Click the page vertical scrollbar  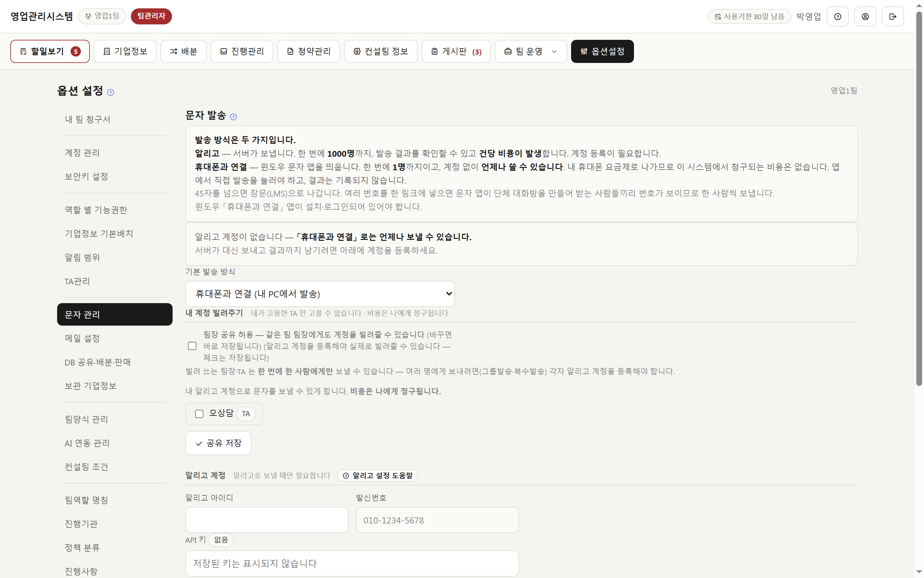pyautogui.click(x=919, y=199)
